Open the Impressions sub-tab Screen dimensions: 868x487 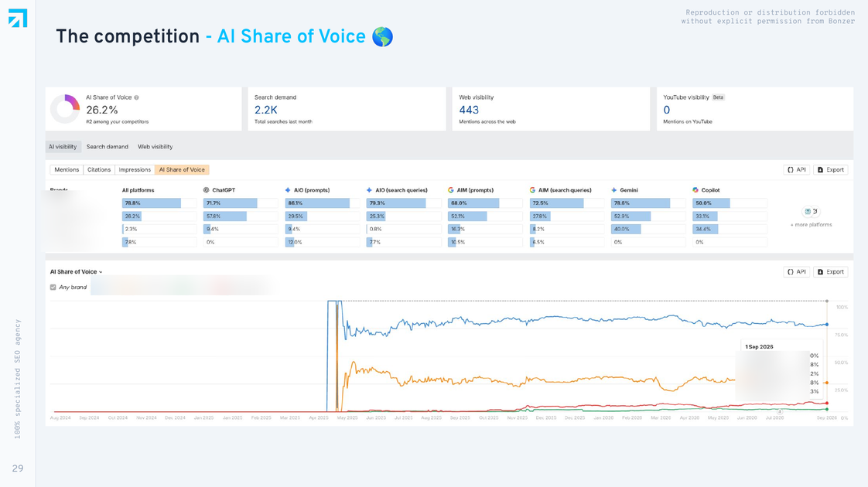click(x=135, y=170)
